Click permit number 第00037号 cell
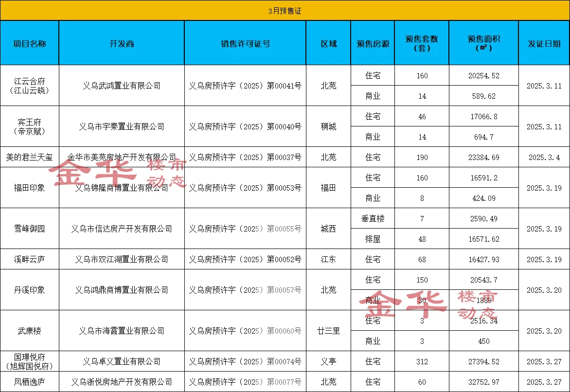This screenshot has width=570, height=392. [246, 157]
